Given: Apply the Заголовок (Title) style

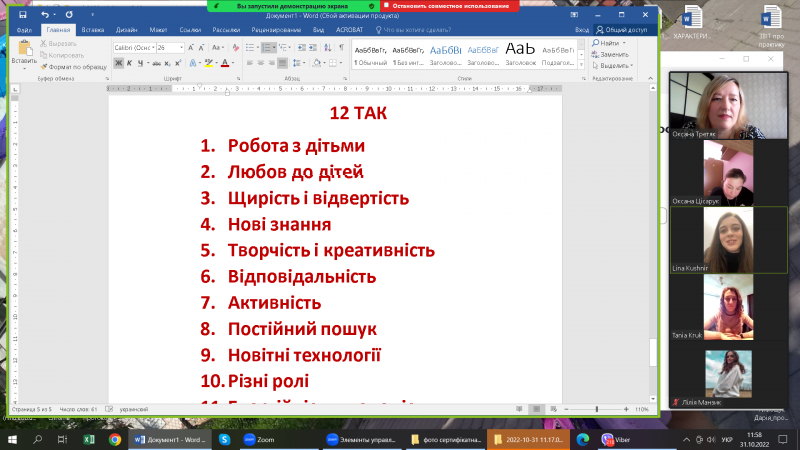Looking at the screenshot, I should click(520, 55).
